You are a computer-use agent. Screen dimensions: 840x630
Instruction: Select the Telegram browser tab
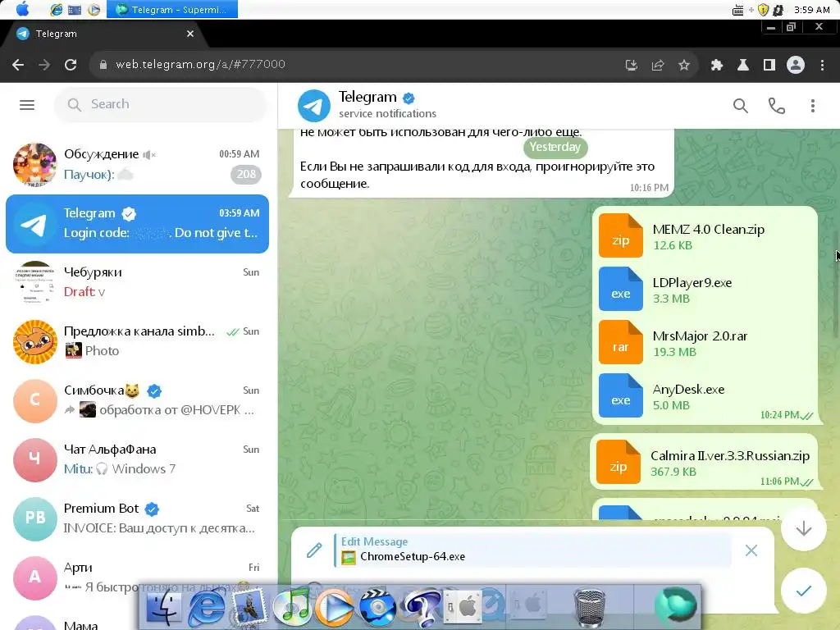pos(104,34)
